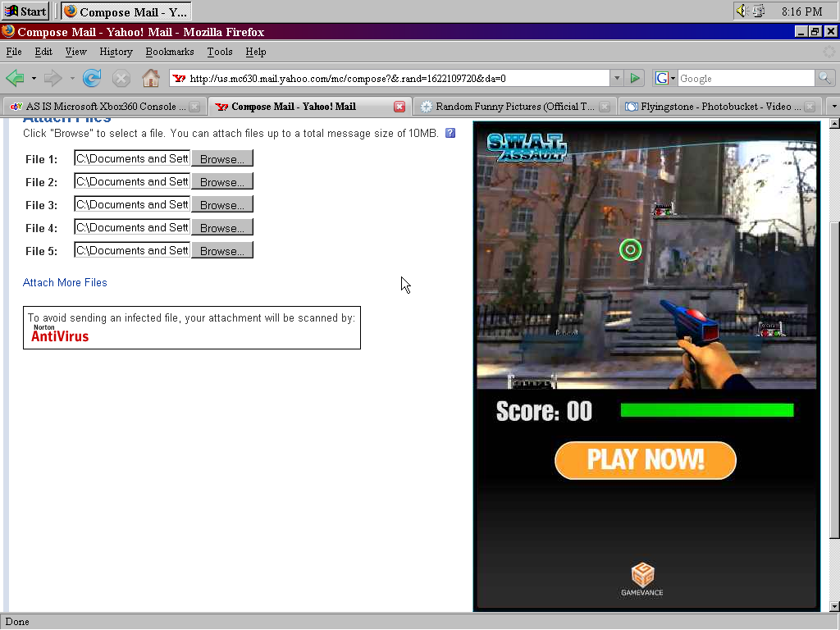This screenshot has width=840, height=630.
Task: Click the Stop loading icon
Action: tap(121, 79)
